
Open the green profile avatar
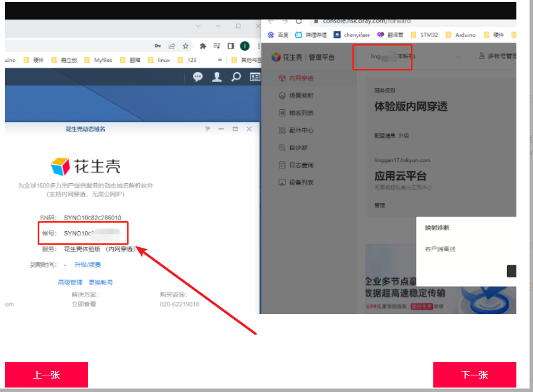tap(245, 46)
